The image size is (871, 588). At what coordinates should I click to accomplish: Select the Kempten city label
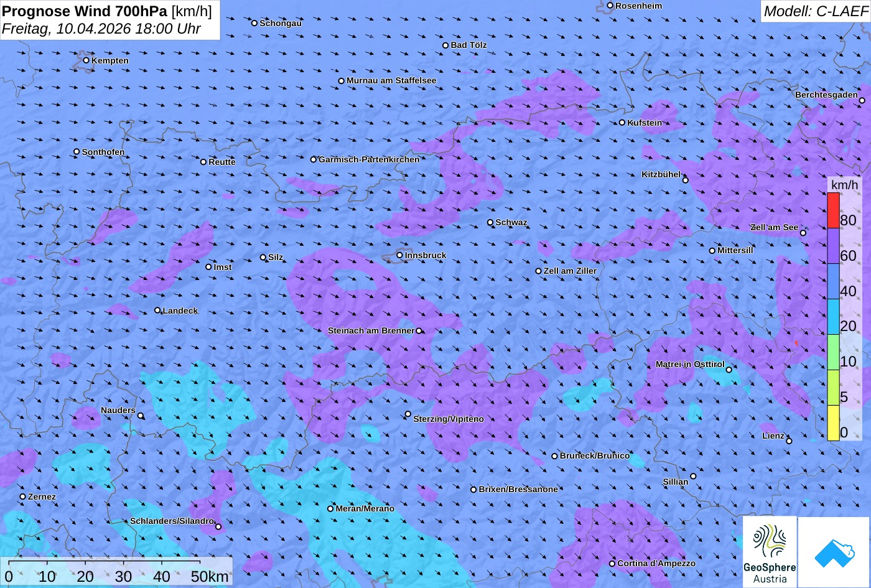point(110,60)
